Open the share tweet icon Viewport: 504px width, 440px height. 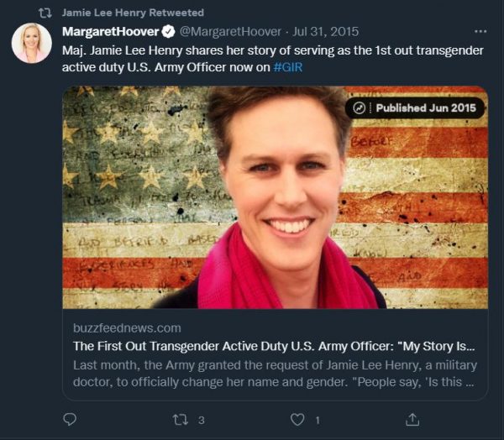[412, 418]
